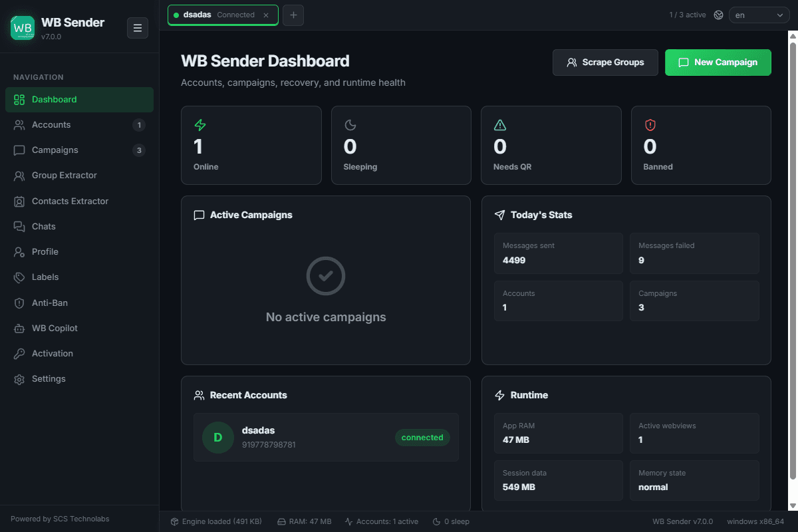Close the dsadas account tab
Screen dimensions: 798x532
[267, 15]
